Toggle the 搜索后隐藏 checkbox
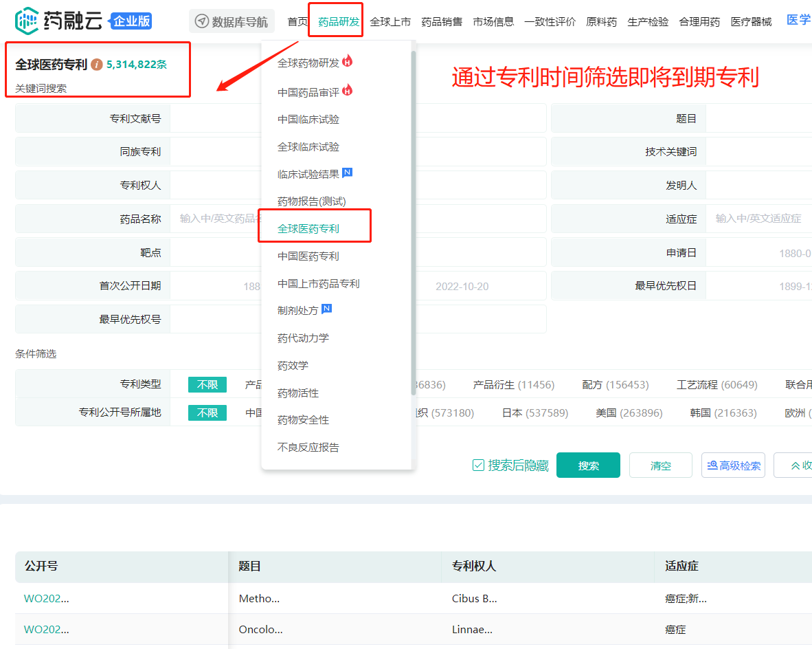812x649 pixels. [x=479, y=465]
